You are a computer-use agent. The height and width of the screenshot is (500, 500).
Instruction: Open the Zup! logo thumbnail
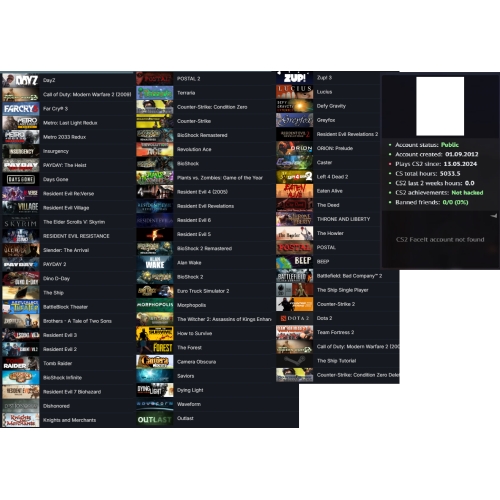(x=295, y=78)
